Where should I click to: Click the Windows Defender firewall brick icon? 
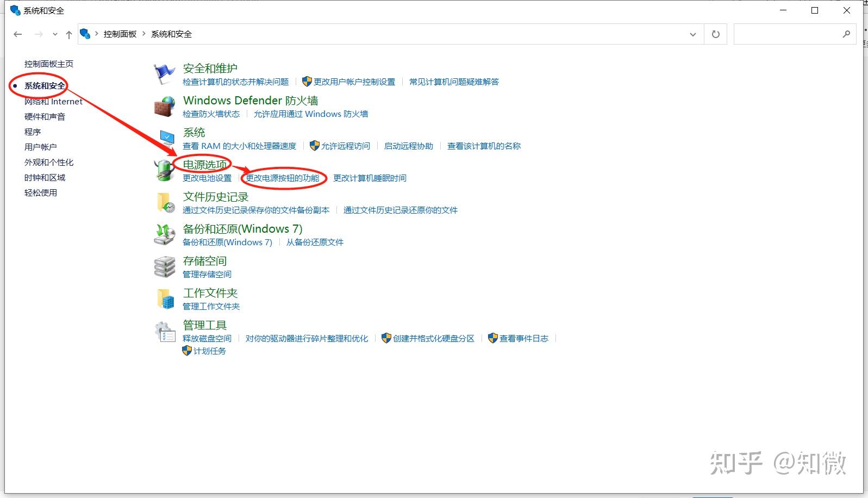164,107
